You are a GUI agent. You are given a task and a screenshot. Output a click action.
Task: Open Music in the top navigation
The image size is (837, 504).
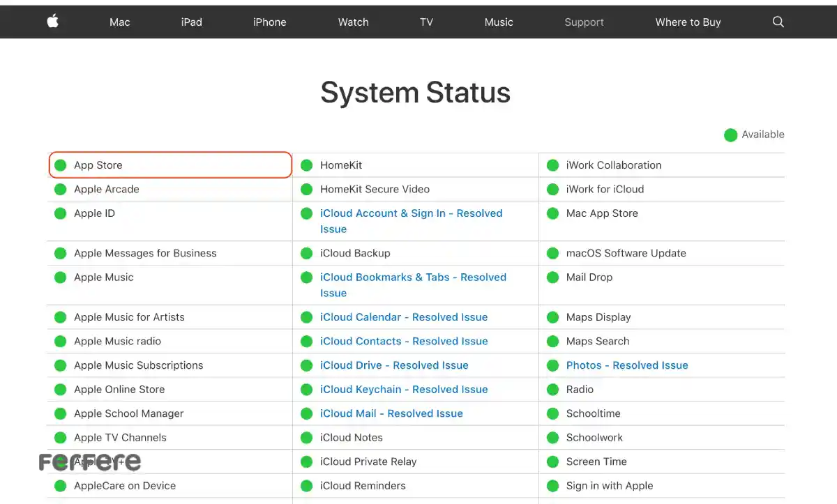(x=499, y=22)
